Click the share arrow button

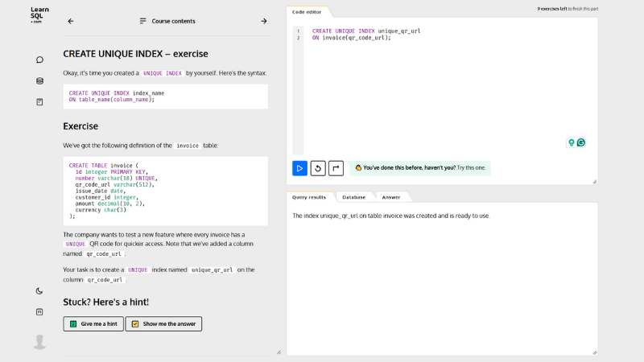pos(336,168)
